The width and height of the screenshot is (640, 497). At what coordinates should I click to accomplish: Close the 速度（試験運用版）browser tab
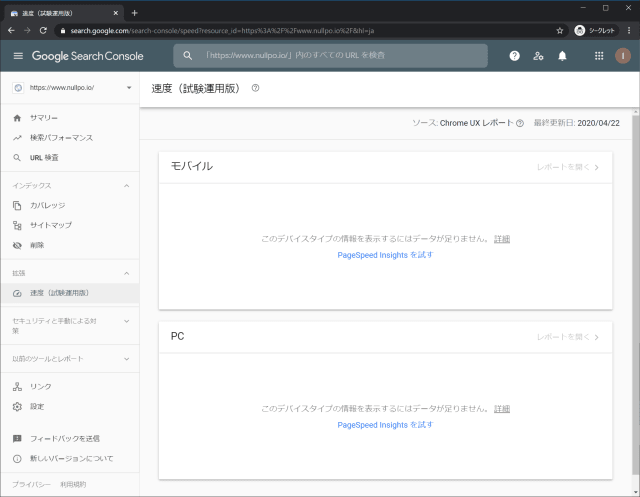click(x=116, y=13)
